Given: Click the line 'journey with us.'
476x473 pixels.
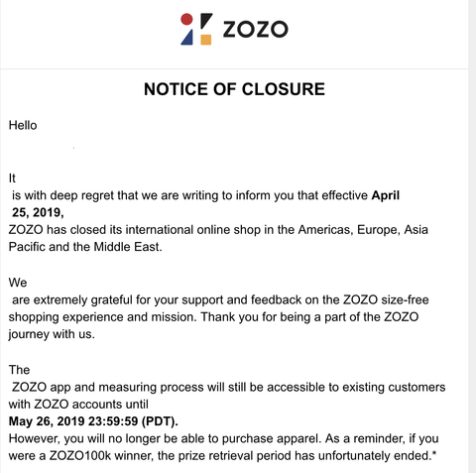Looking at the screenshot, I should [x=52, y=334].
